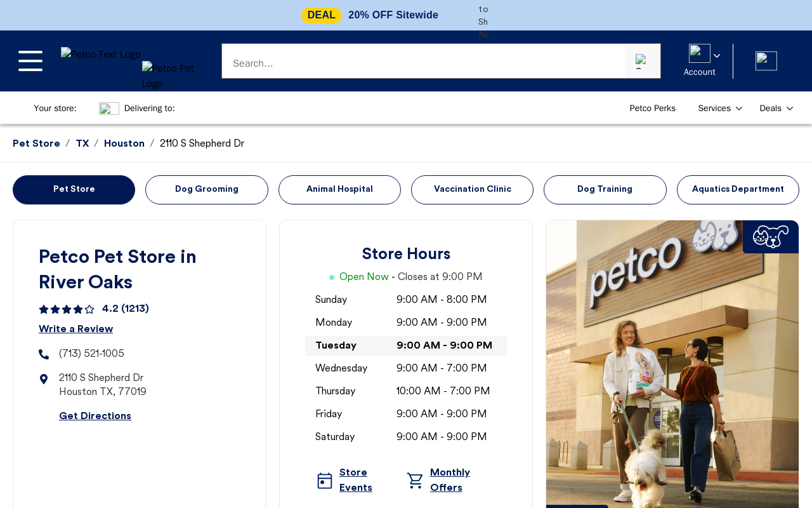Viewport: 812px width, 508px height.
Task: Expand the Services dropdown
Action: pyautogui.click(x=720, y=109)
